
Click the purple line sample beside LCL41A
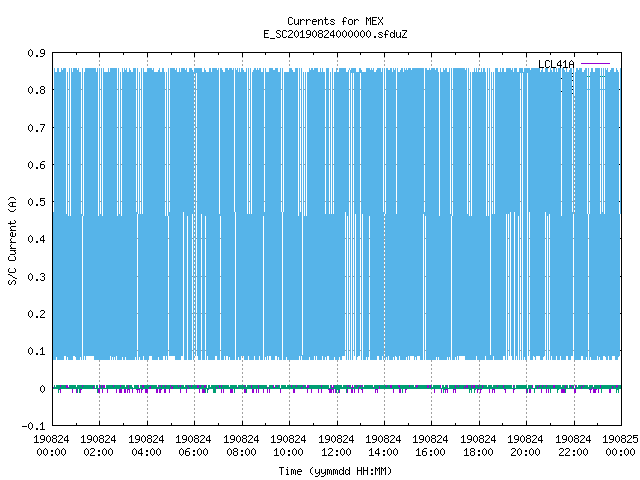coord(595,64)
